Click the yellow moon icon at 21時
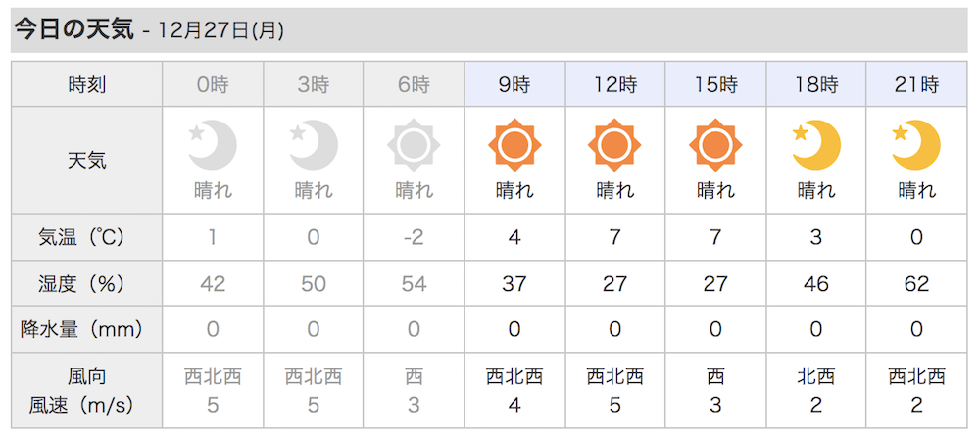The height and width of the screenshot is (441, 980). [x=916, y=146]
